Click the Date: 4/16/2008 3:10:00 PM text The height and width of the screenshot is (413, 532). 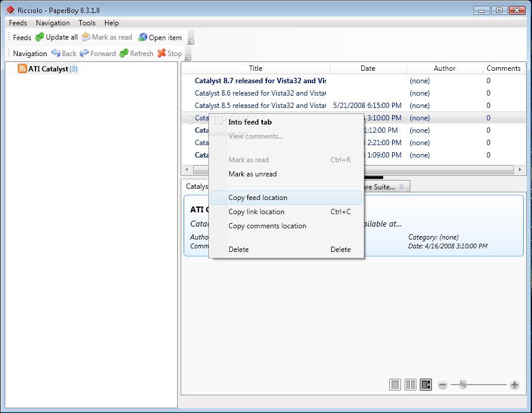[x=448, y=246]
